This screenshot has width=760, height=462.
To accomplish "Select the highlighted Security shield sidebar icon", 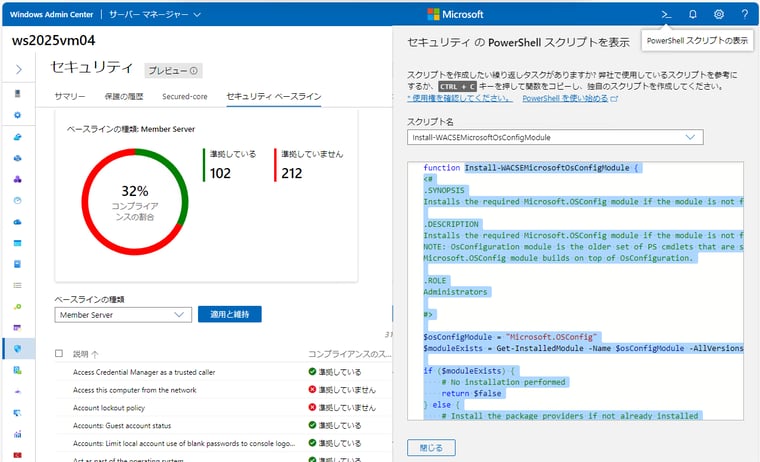I will click(17, 349).
